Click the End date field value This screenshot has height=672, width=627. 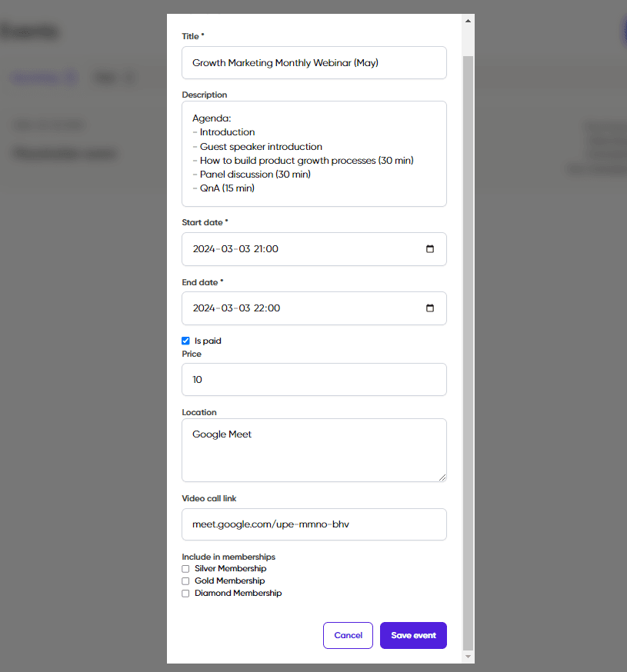coord(236,308)
